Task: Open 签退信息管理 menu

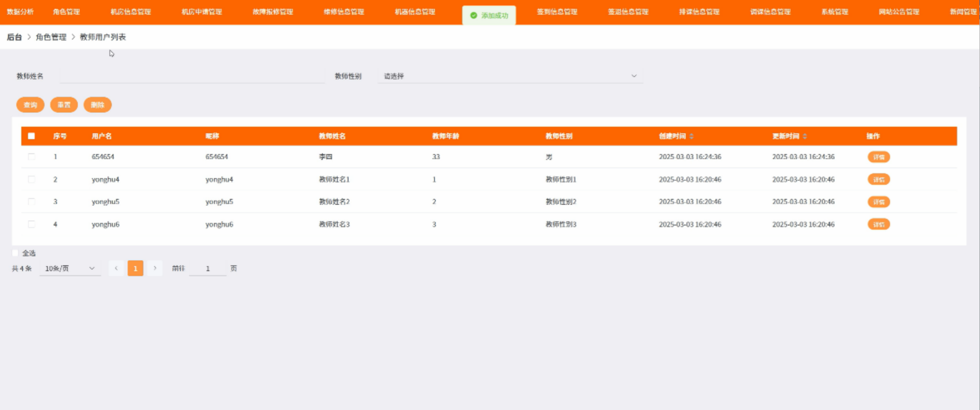Action: point(628,12)
